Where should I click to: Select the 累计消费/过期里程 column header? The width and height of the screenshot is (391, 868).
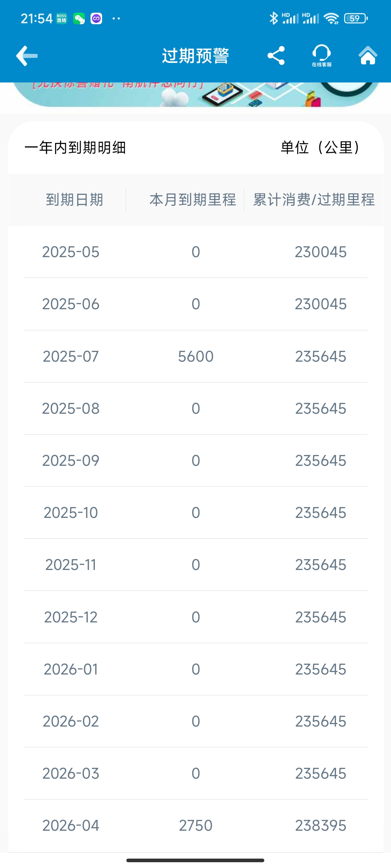coord(314,200)
